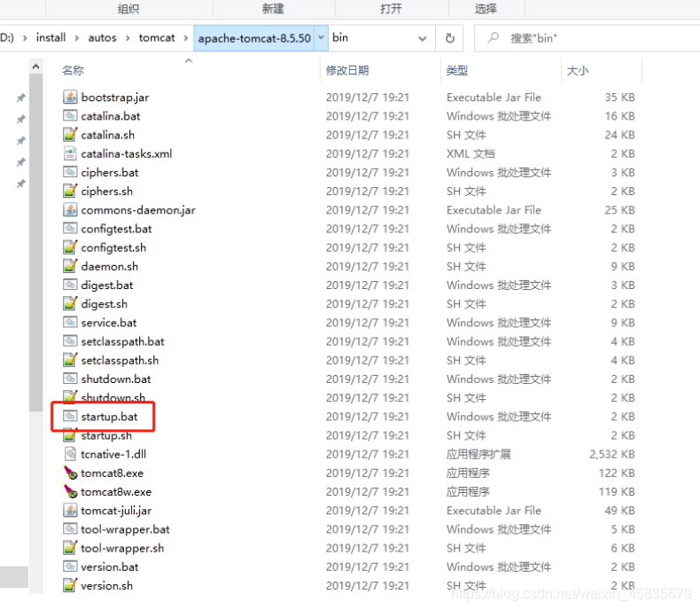Screen dimensions: 700x610
Task: Click the 2,532 KB size cell
Action: (611, 454)
